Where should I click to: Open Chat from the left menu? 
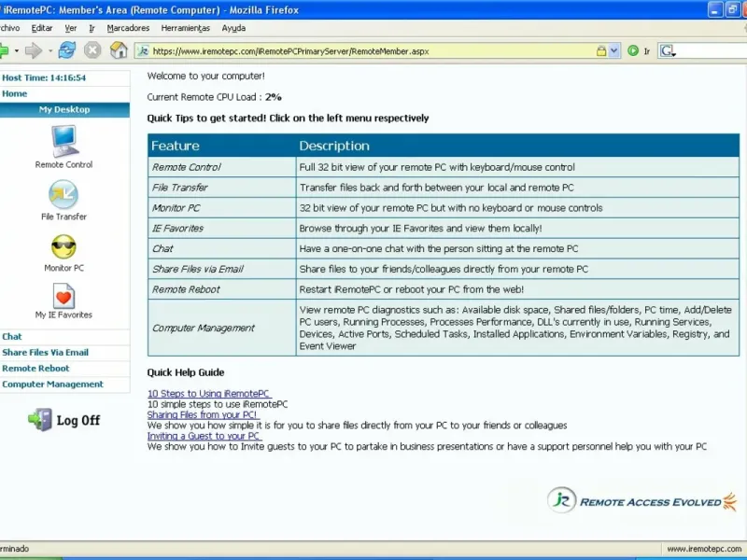[x=12, y=337]
